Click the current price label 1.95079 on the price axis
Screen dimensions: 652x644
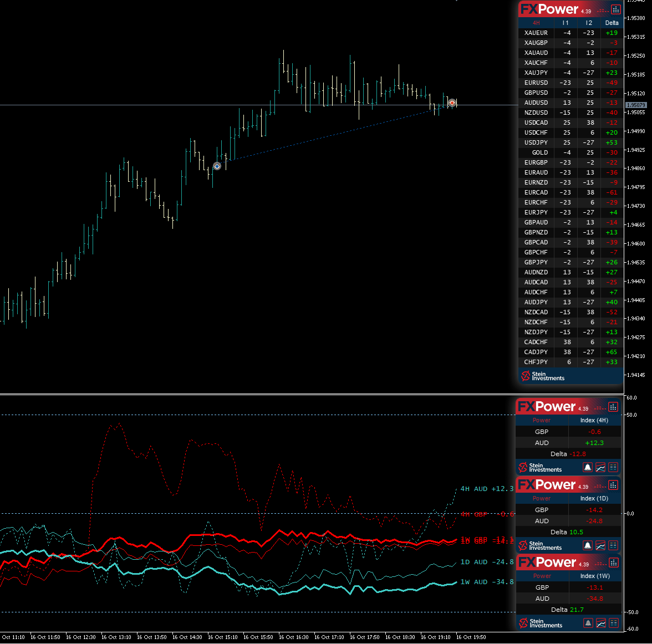click(636, 105)
